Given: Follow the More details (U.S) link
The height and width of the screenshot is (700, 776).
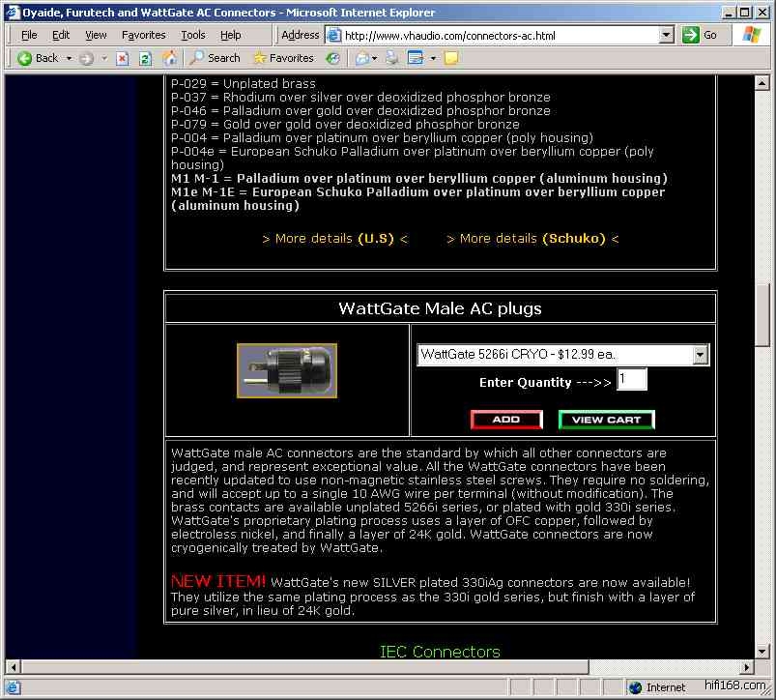Looking at the screenshot, I should pos(335,238).
